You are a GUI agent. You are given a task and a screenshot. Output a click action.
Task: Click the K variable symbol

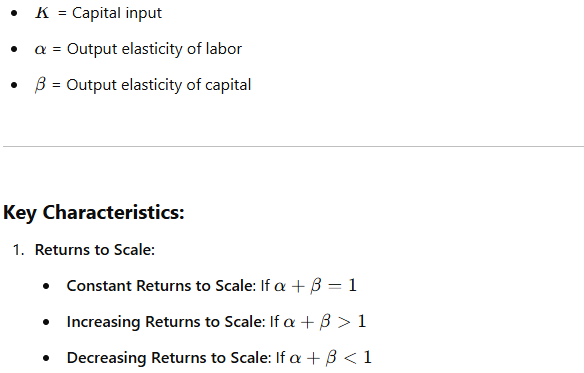[x=42, y=13]
